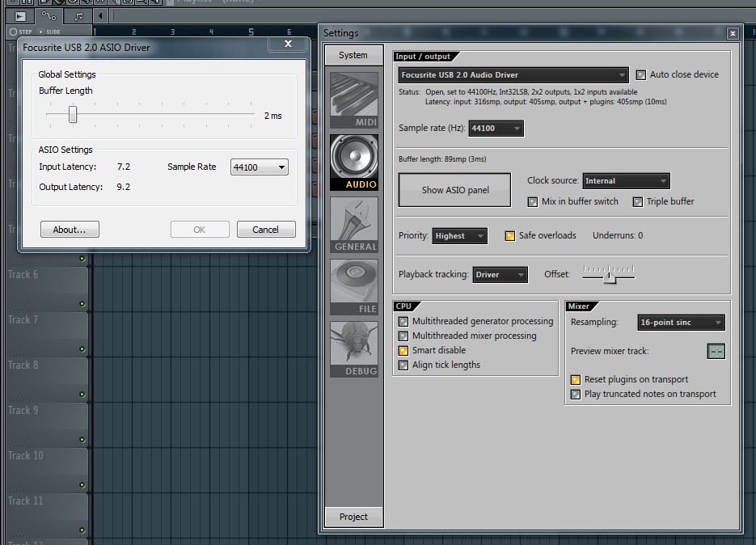This screenshot has width=756, height=545.
Task: Click the Input Latency value 7.2
Action: 124,167
